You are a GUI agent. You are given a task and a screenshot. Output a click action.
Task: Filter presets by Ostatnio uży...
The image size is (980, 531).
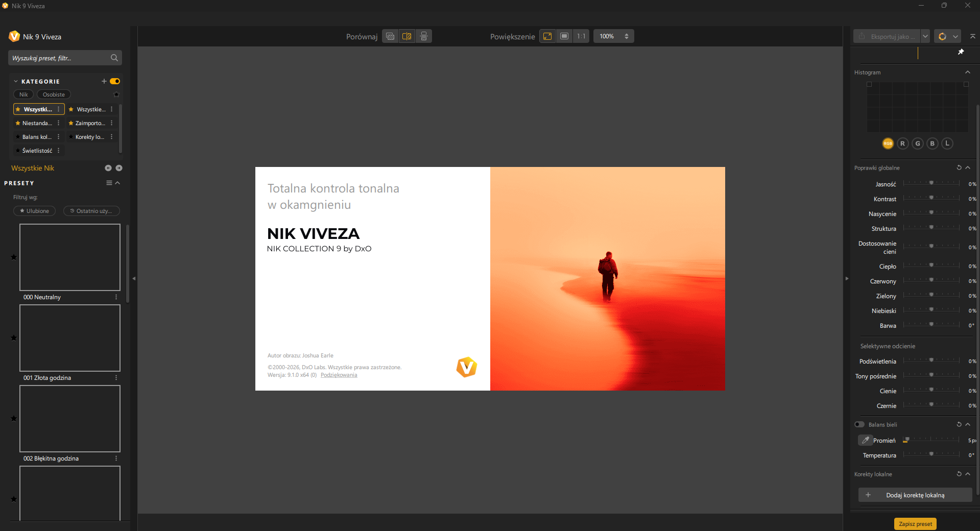pos(91,211)
